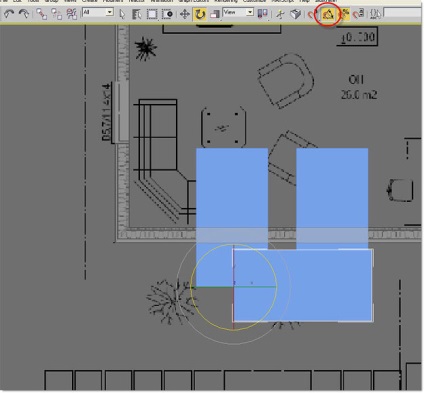Choose the Select Object arrow tool
The image size is (424, 393).
pos(122,14)
